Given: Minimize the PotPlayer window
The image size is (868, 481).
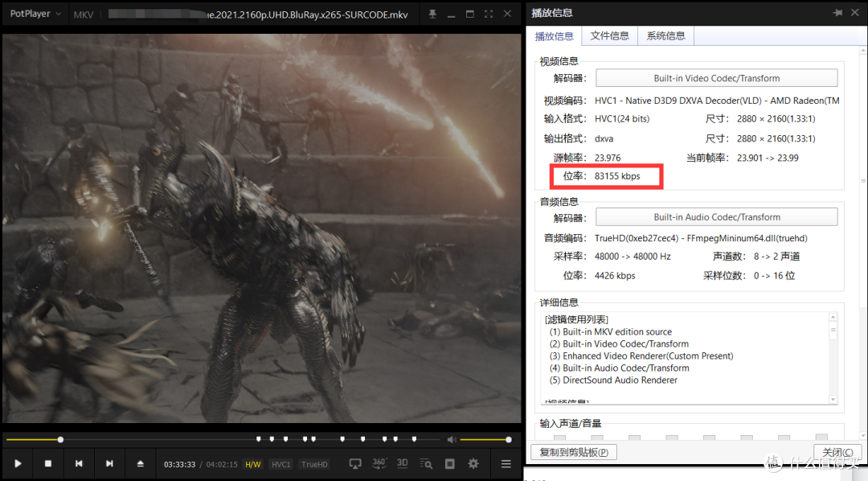Looking at the screenshot, I should coord(451,15).
